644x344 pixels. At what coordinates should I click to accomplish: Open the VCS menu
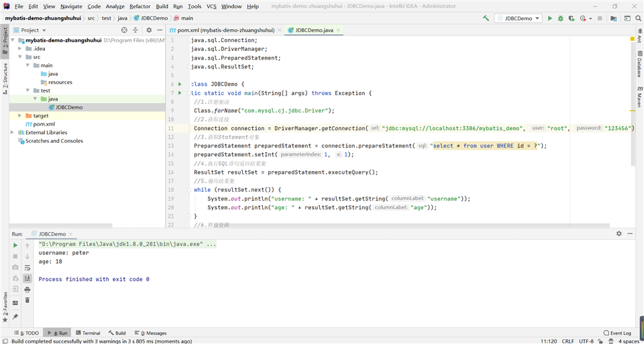pyautogui.click(x=211, y=6)
